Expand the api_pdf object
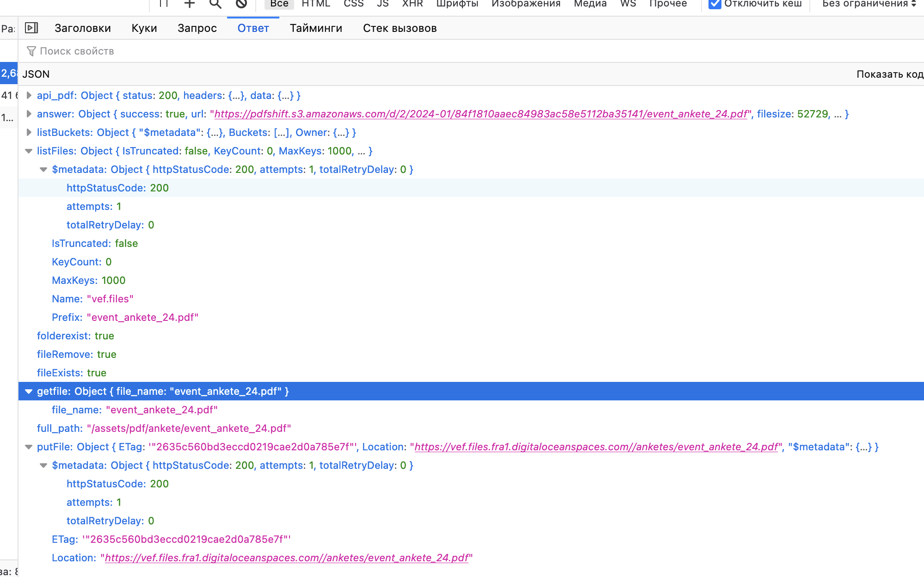The image size is (924, 577). click(29, 95)
